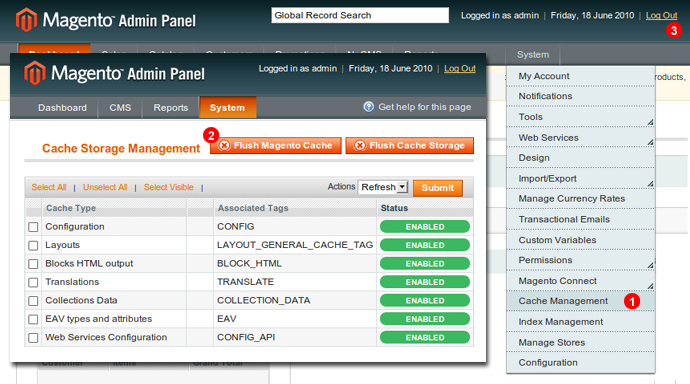Image resolution: width=690 pixels, height=384 pixels.
Task: Click the help question-mark icon
Action: [368, 107]
